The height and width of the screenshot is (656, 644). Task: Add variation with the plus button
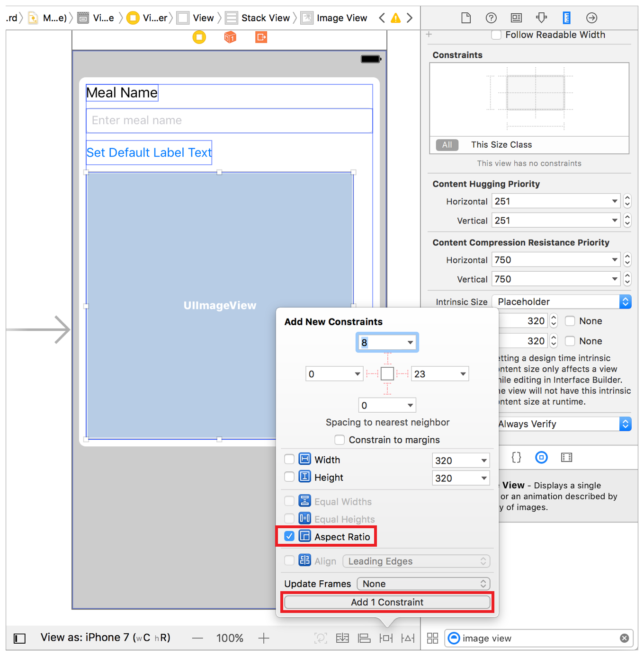(429, 35)
